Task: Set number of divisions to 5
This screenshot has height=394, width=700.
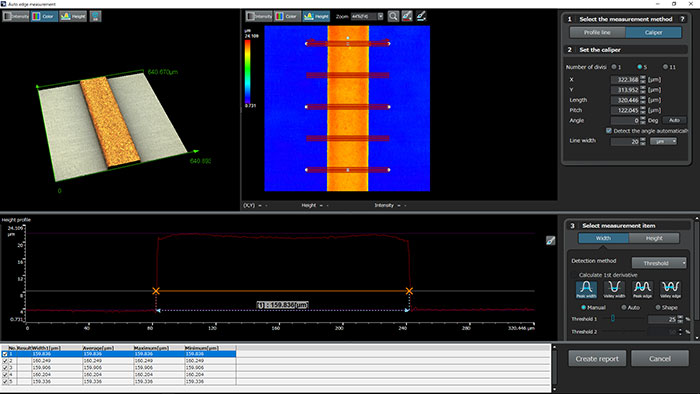Action: click(x=640, y=67)
